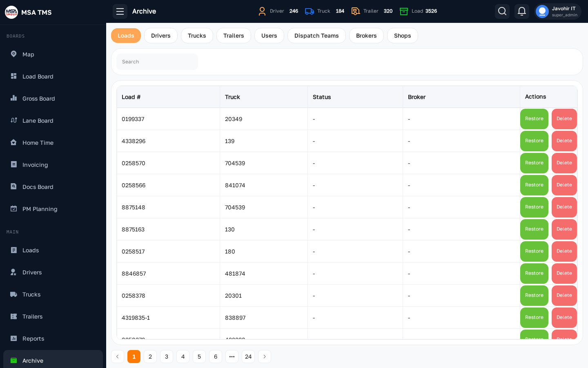Restore load 0258566

(534, 185)
